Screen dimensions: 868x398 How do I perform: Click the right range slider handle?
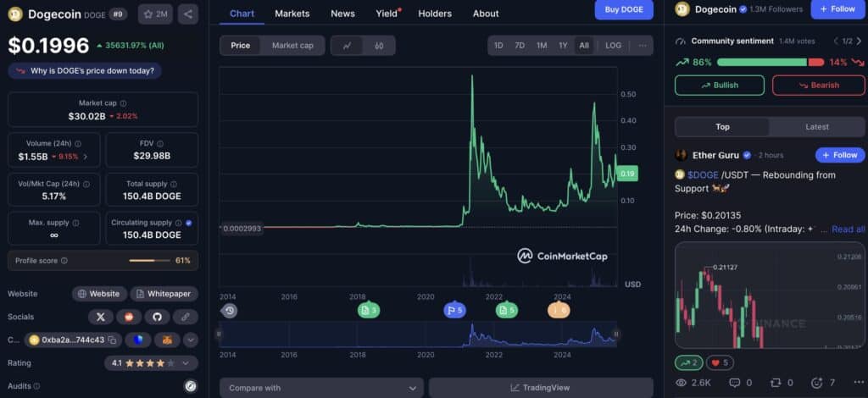(x=616, y=334)
